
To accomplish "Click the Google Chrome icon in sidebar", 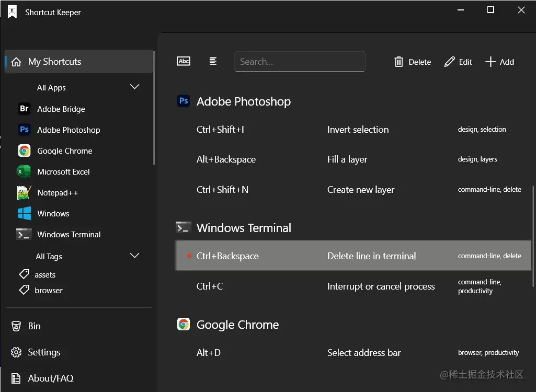I will [24, 151].
